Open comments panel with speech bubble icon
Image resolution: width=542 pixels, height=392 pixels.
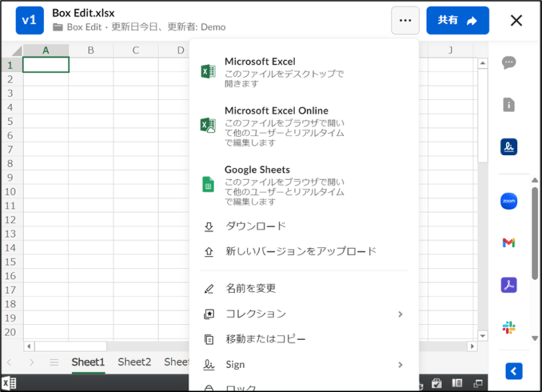point(509,62)
